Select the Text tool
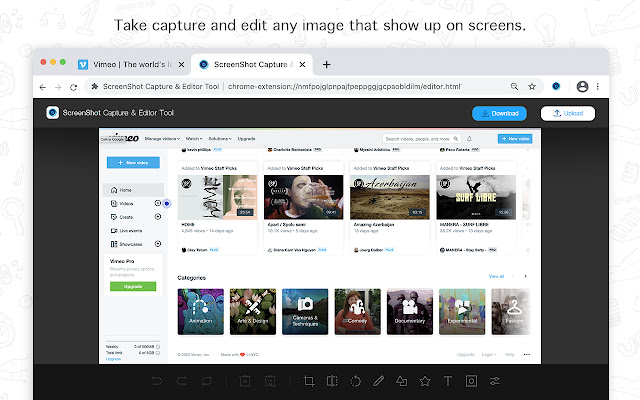This screenshot has height=400, width=640. (448, 381)
